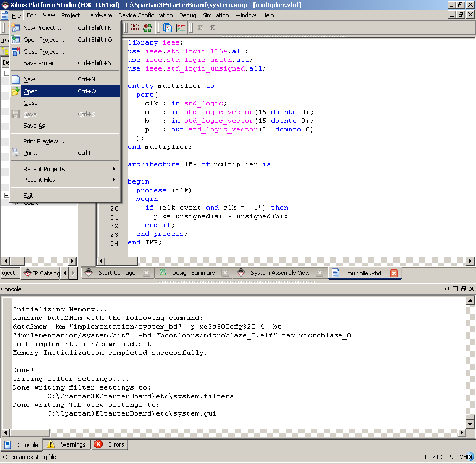This screenshot has height=464, width=476.
Task: Open the Device Configuration menu
Action: (x=145, y=15)
